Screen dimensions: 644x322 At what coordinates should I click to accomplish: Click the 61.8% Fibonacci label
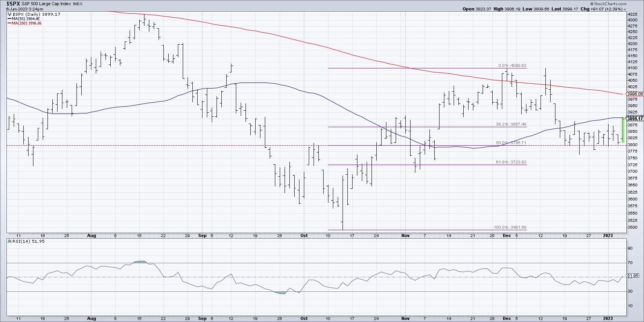(x=511, y=162)
